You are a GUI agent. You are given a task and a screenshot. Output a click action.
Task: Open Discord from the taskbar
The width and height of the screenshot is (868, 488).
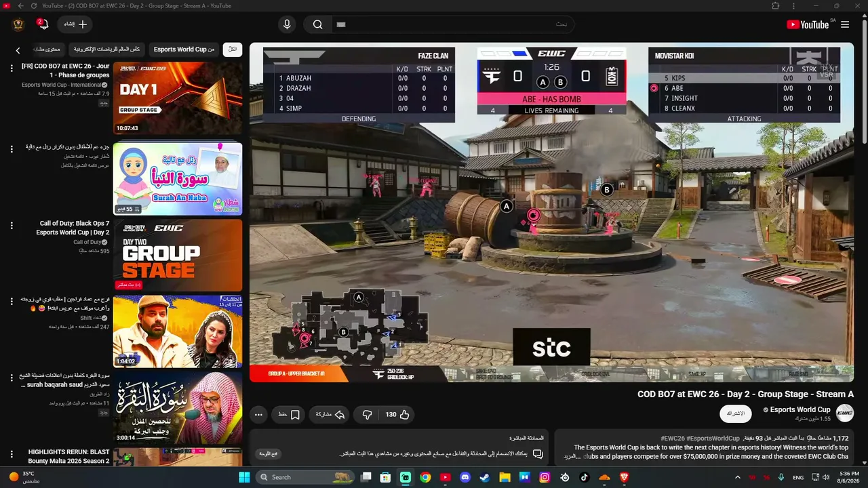[465, 477]
